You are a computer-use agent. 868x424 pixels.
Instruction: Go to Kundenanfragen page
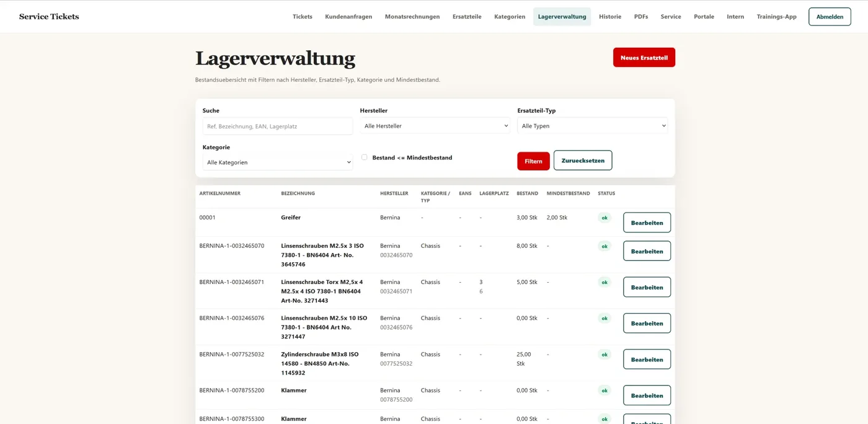coord(348,17)
